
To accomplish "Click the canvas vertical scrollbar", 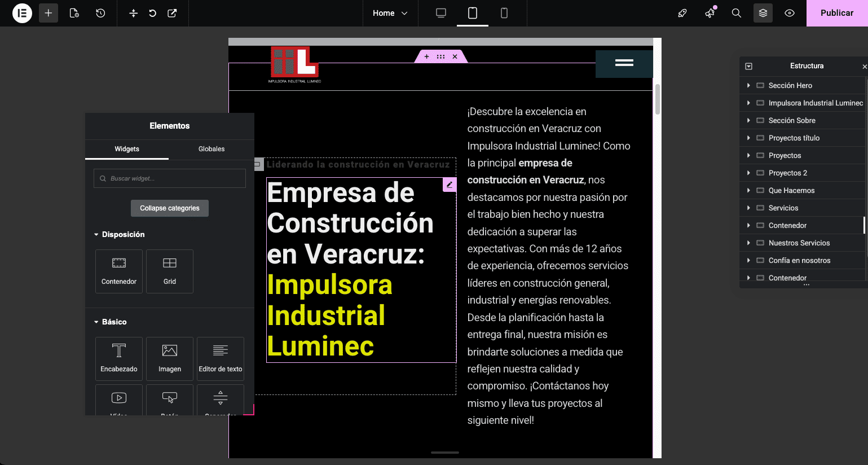I will pos(658,99).
